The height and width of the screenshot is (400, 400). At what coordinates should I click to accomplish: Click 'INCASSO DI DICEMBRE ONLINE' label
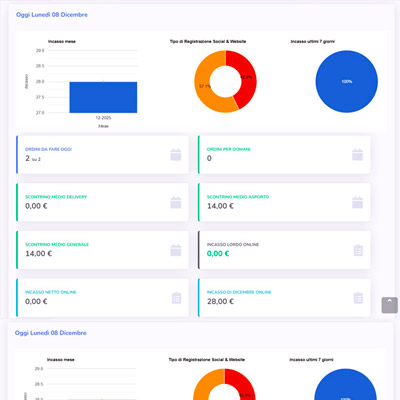tap(239, 292)
